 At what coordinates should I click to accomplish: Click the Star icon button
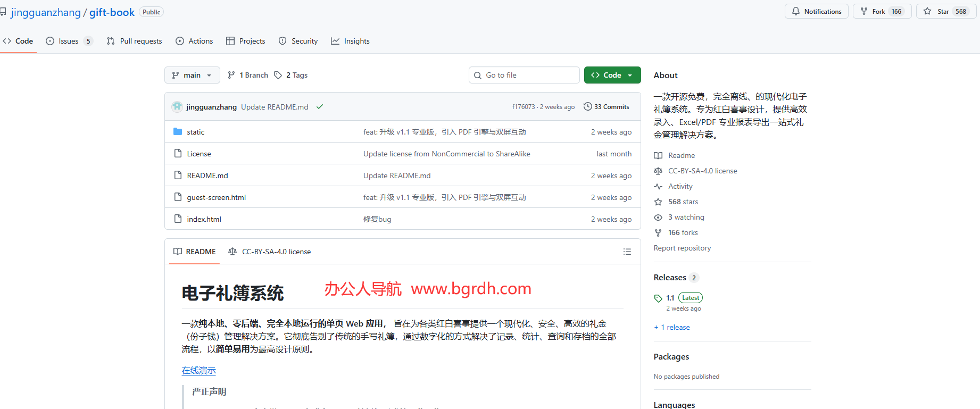coord(927,11)
